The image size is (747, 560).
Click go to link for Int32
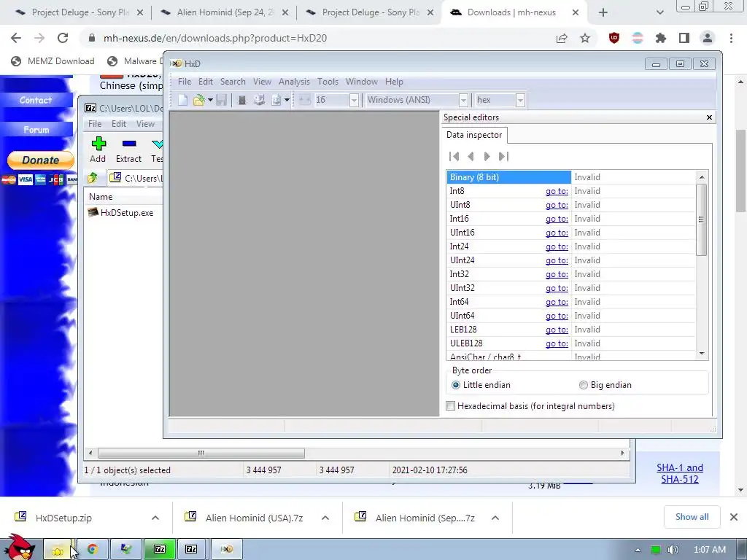[x=557, y=274]
